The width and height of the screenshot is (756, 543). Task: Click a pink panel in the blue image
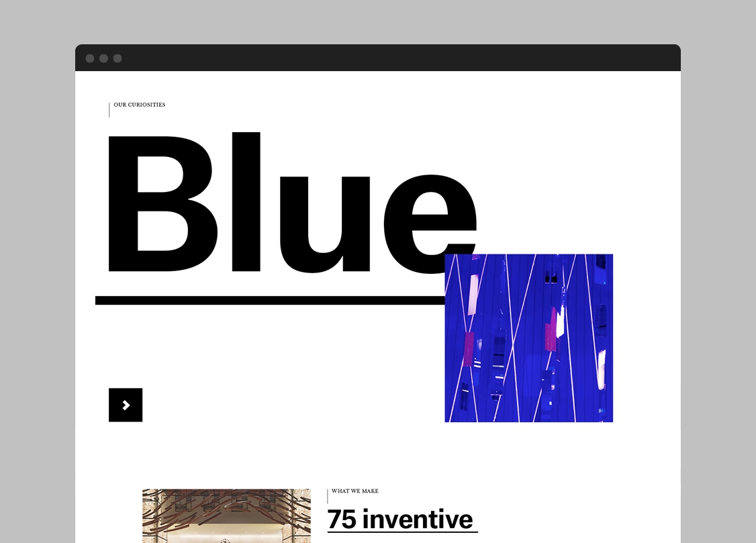coord(469,348)
